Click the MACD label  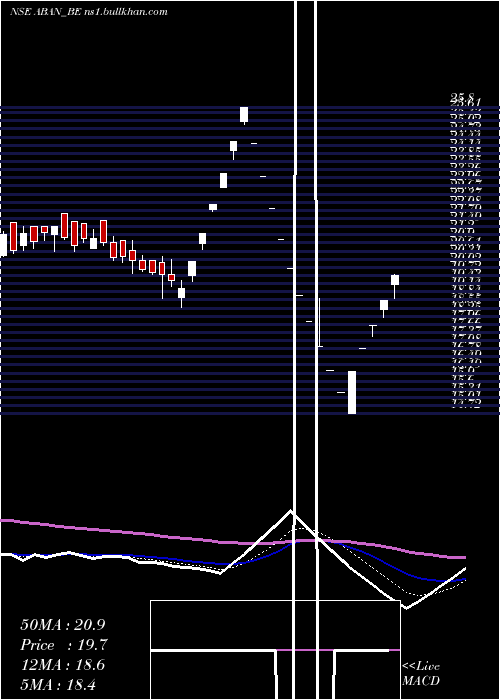(421, 681)
